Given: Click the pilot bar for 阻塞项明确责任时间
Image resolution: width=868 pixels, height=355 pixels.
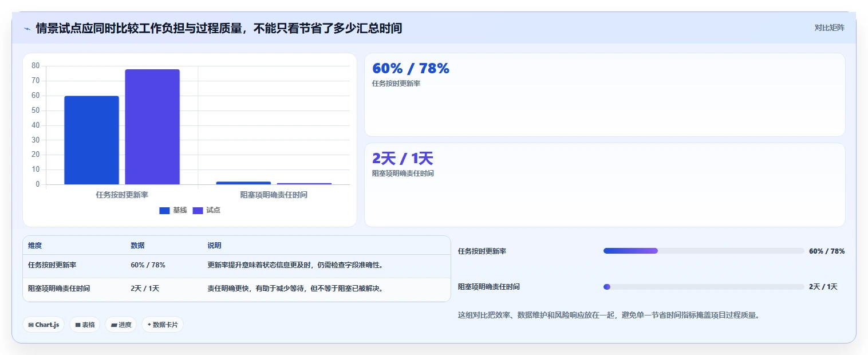Looking at the screenshot, I should pos(304,184).
